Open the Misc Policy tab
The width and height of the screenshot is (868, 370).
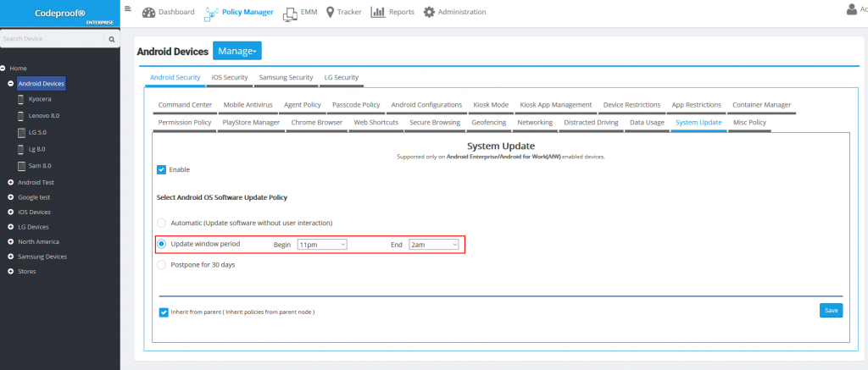tap(749, 123)
